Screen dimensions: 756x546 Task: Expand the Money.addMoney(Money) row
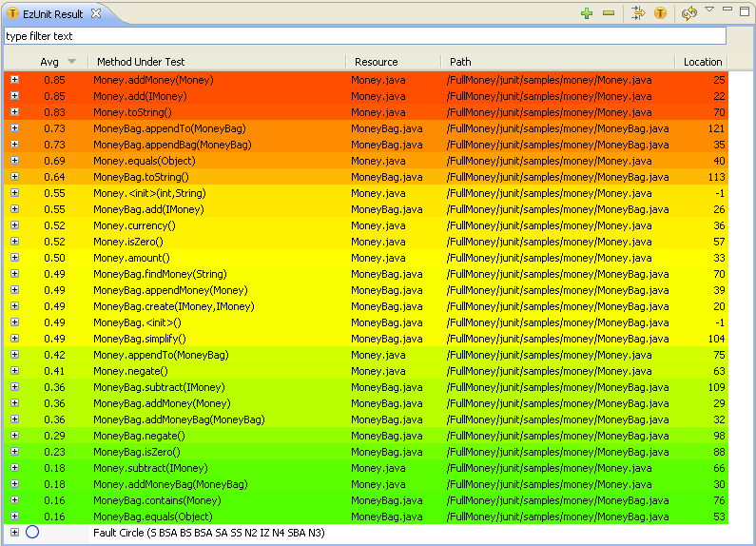15,80
